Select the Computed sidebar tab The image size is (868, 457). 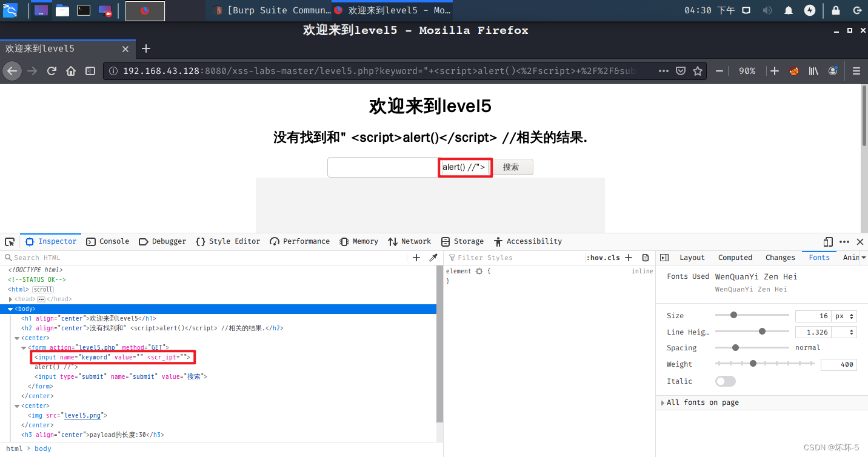(x=735, y=258)
